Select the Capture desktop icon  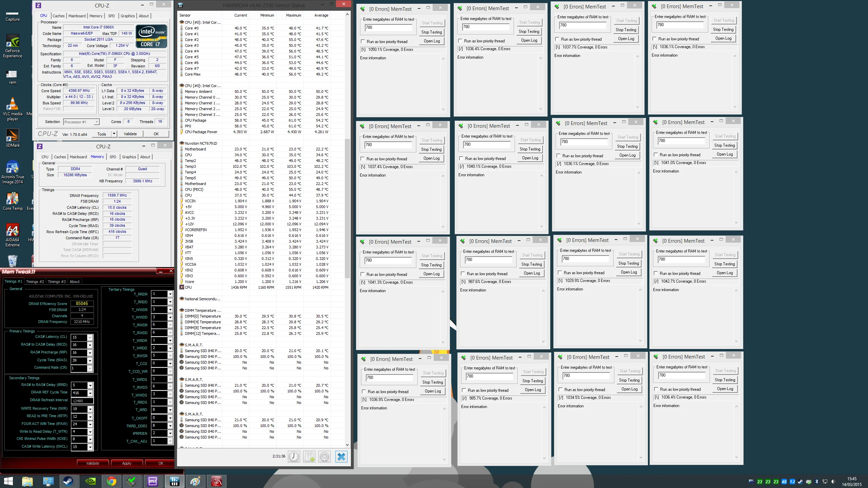point(13,16)
